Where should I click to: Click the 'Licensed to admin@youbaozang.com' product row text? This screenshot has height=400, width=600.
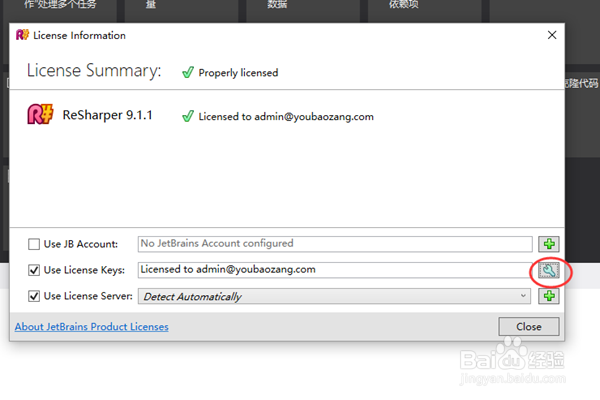click(286, 116)
